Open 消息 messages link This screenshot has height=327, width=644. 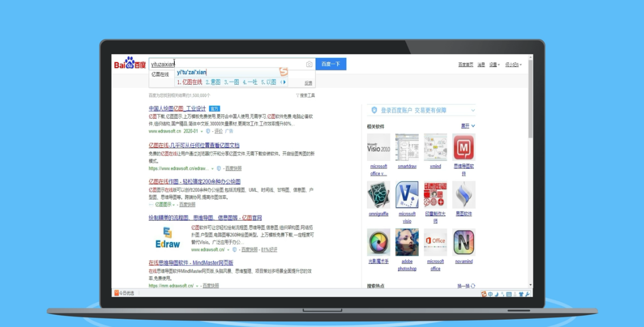481,64
